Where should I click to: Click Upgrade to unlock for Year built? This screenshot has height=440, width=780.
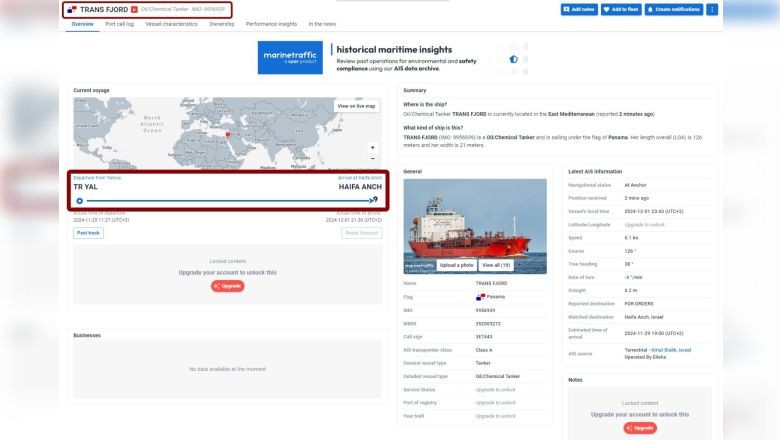coord(495,416)
